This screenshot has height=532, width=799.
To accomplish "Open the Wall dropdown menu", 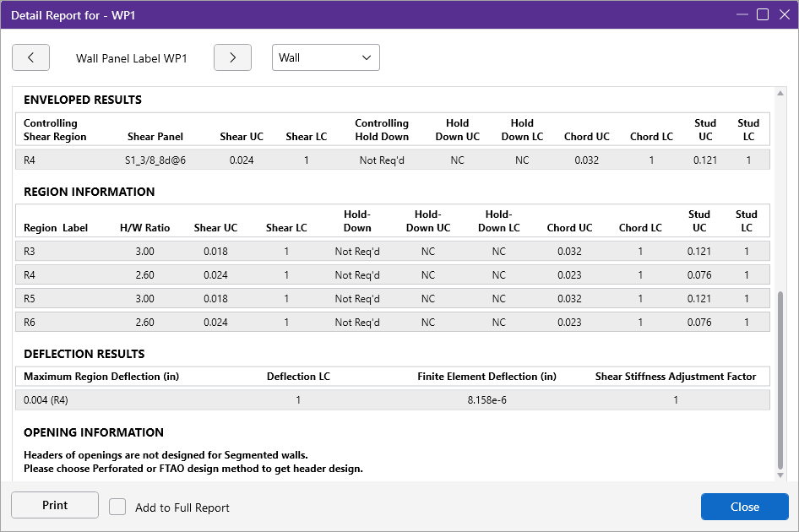I will point(325,57).
